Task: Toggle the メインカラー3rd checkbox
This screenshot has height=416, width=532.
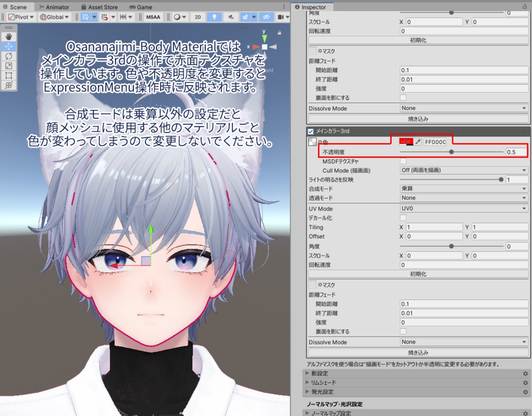Action: click(x=311, y=131)
